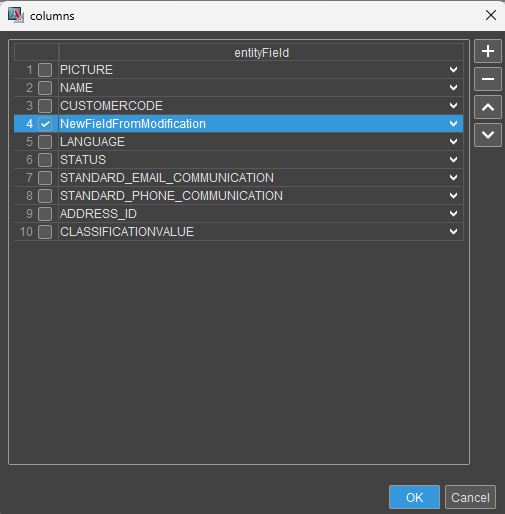Tick the LANGUAGE row checkbox
This screenshot has height=514, width=505.
click(x=45, y=142)
